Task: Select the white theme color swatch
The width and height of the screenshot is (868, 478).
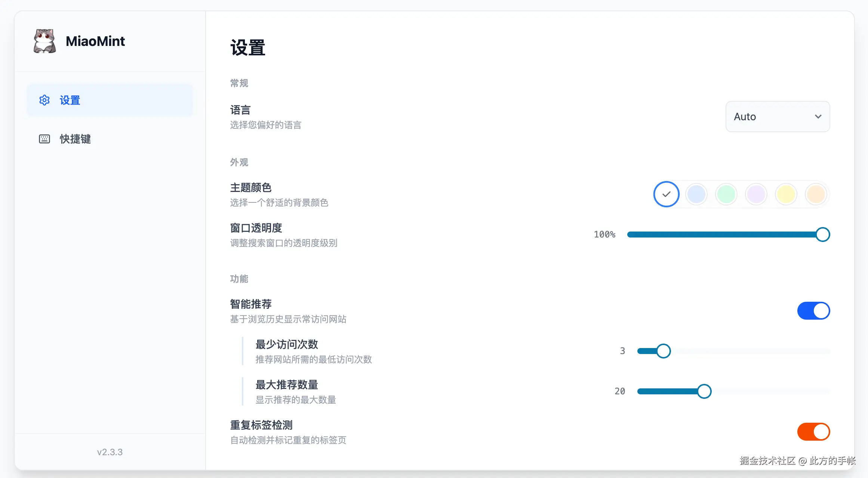Action: tap(666, 194)
